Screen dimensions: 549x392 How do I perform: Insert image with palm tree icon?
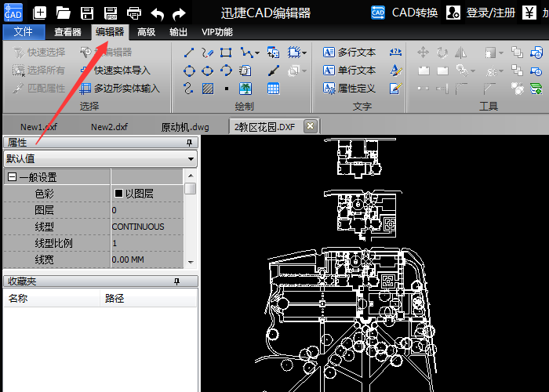click(245, 89)
